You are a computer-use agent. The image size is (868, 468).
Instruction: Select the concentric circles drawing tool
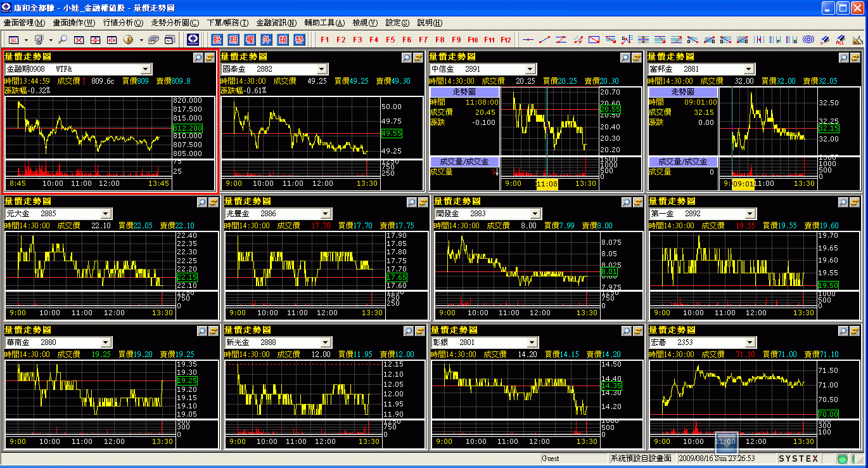(x=808, y=39)
